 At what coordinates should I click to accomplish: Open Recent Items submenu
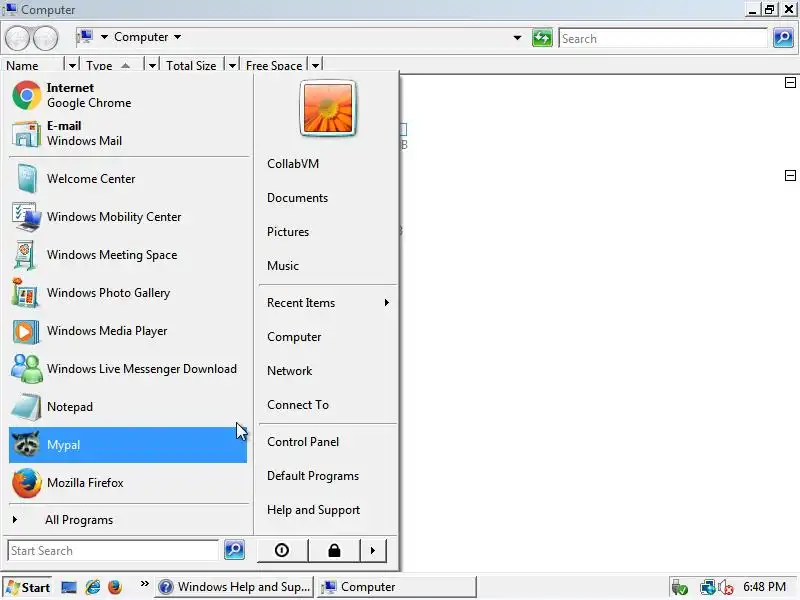pos(328,303)
